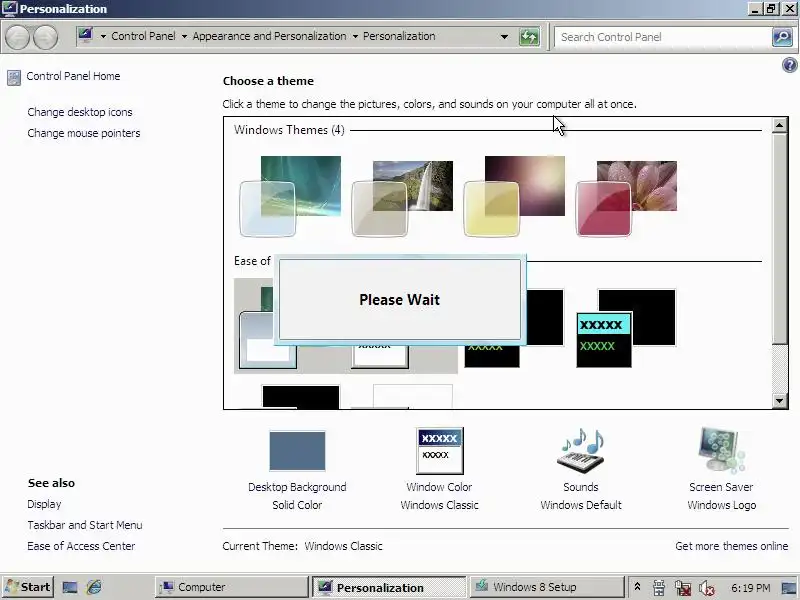Switch to Windows 8 Setup taskbar button
This screenshot has width=800, height=600.
(x=546, y=587)
